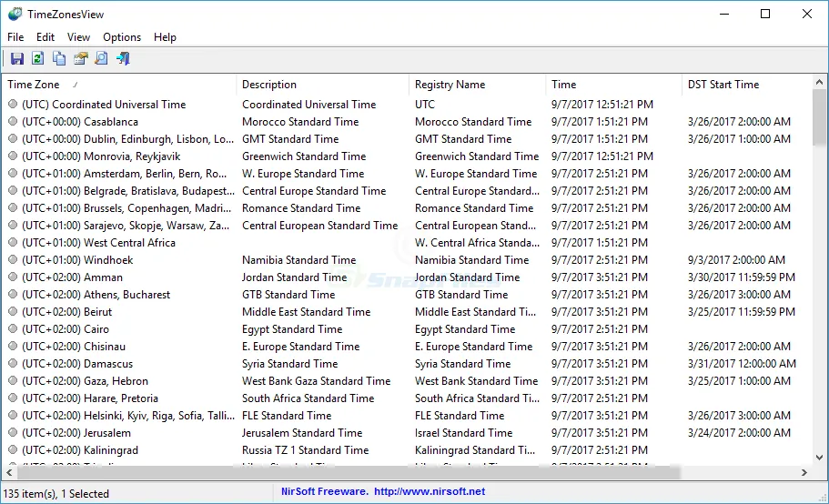Click the grey bullet icon beside Damascus
The image size is (829, 504).
(x=14, y=364)
